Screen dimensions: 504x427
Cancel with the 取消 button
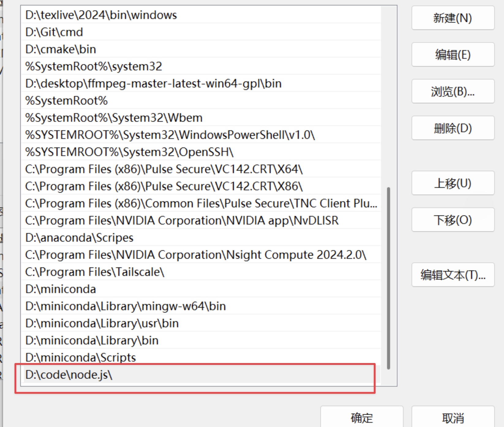(x=453, y=418)
